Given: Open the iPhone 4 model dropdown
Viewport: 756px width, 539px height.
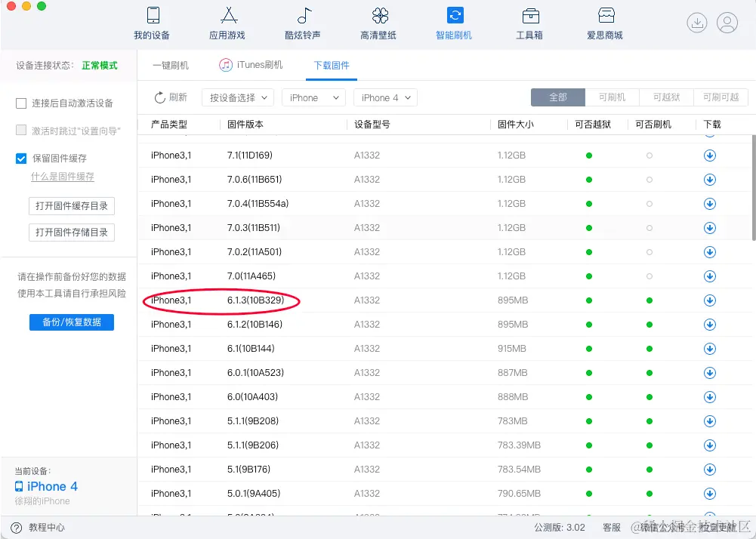Looking at the screenshot, I should pyautogui.click(x=385, y=97).
